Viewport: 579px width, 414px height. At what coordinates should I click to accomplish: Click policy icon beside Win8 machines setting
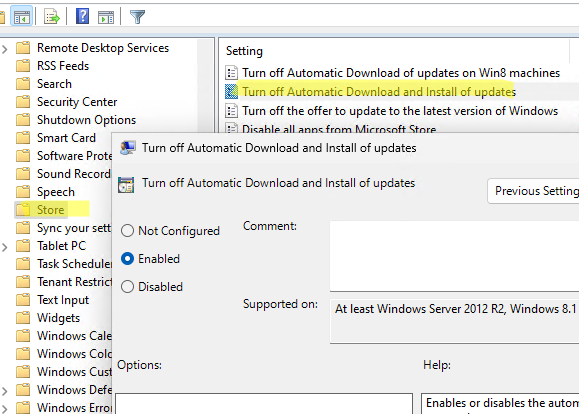tap(232, 73)
